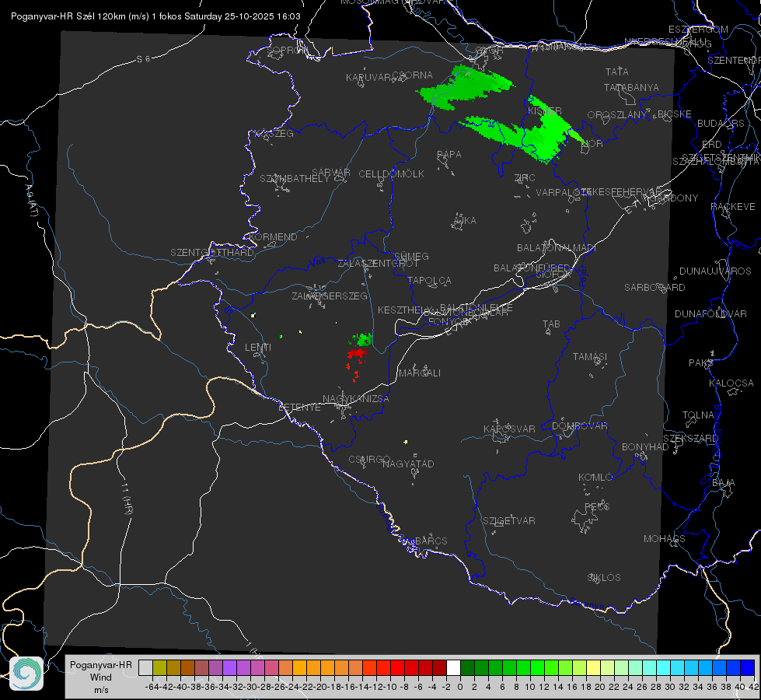
Task: Click the BICSKE city label
Action: (675, 114)
